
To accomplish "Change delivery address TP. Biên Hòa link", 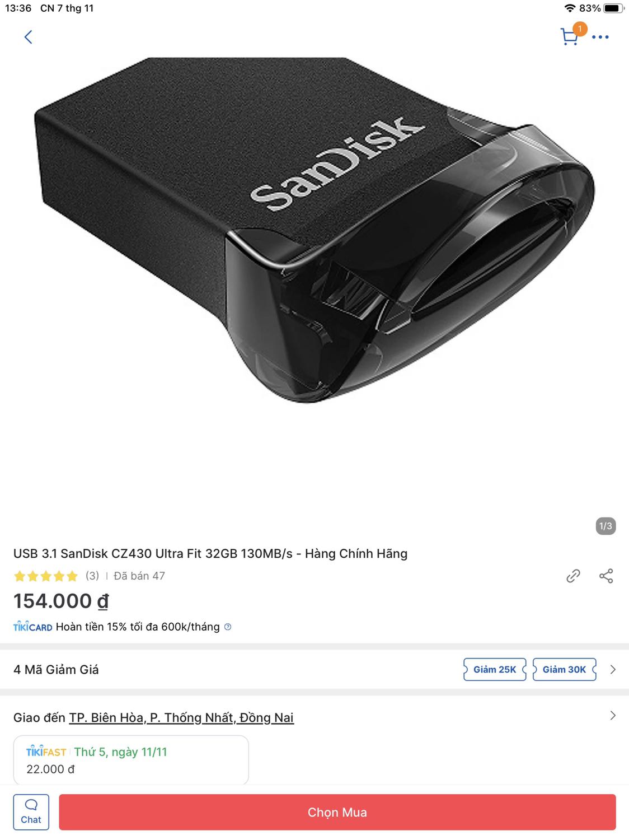I will 181,717.
